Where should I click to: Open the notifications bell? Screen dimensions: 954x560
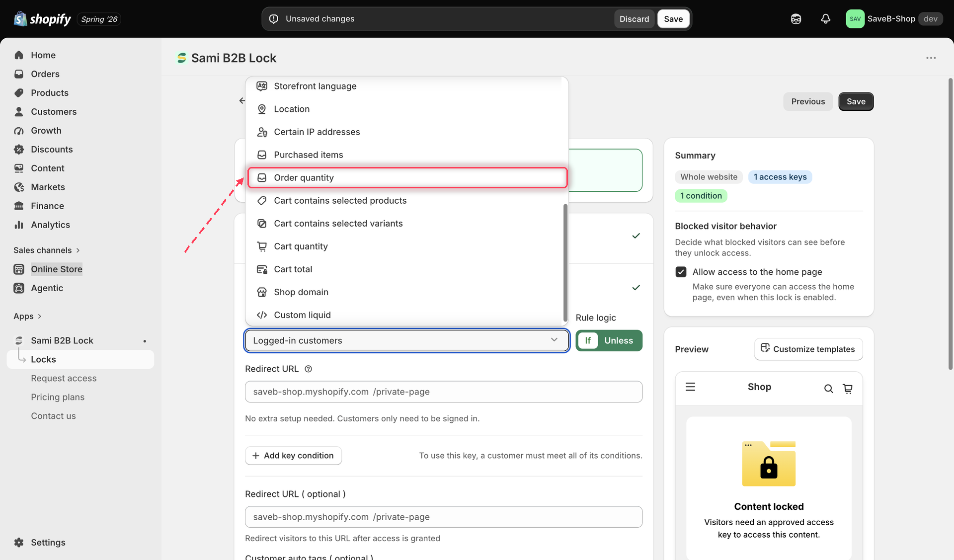825,19
